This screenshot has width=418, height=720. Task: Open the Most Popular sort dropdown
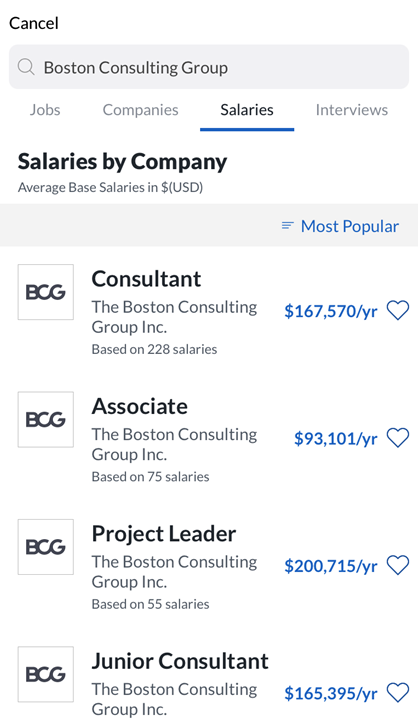pyautogui.click(x=340, y=226)
